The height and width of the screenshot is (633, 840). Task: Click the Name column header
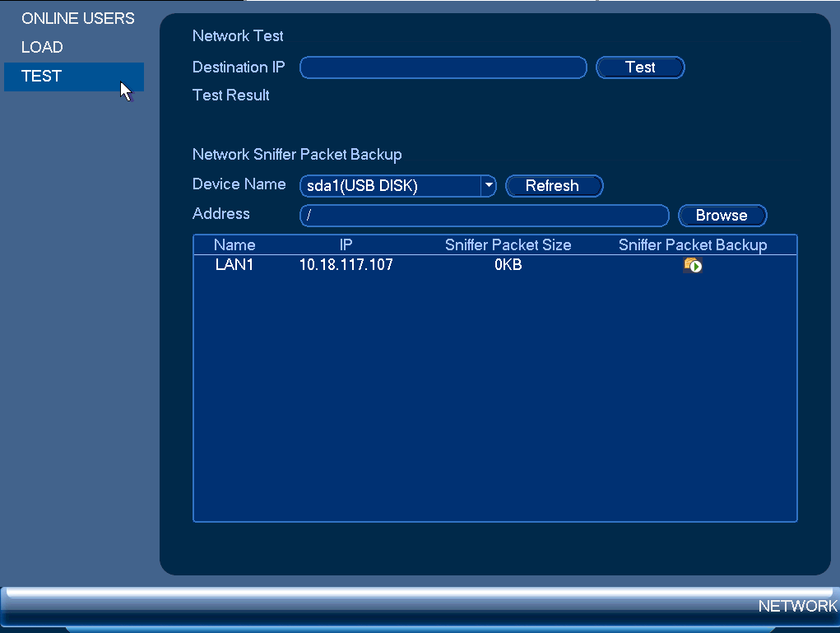[234, 245]
